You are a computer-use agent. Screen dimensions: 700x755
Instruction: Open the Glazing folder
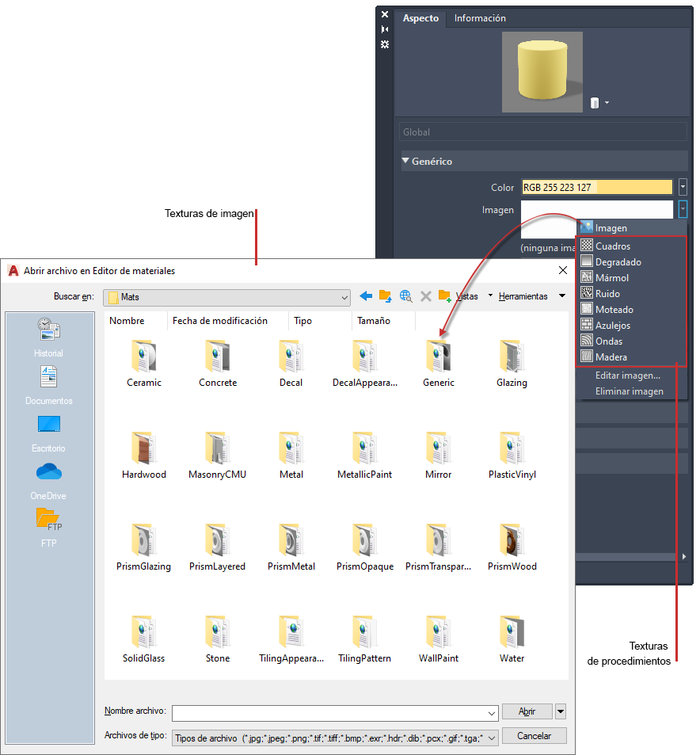click(x=512, y=364)
